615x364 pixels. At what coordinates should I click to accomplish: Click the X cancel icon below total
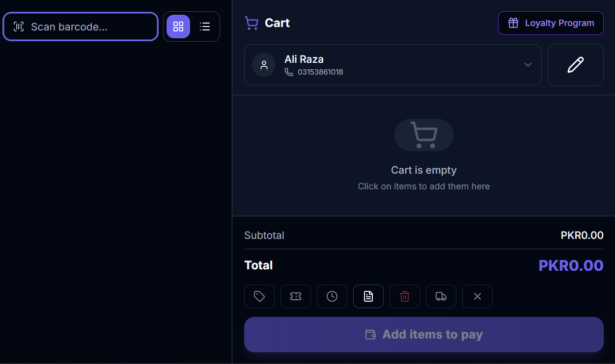[477, 296]
